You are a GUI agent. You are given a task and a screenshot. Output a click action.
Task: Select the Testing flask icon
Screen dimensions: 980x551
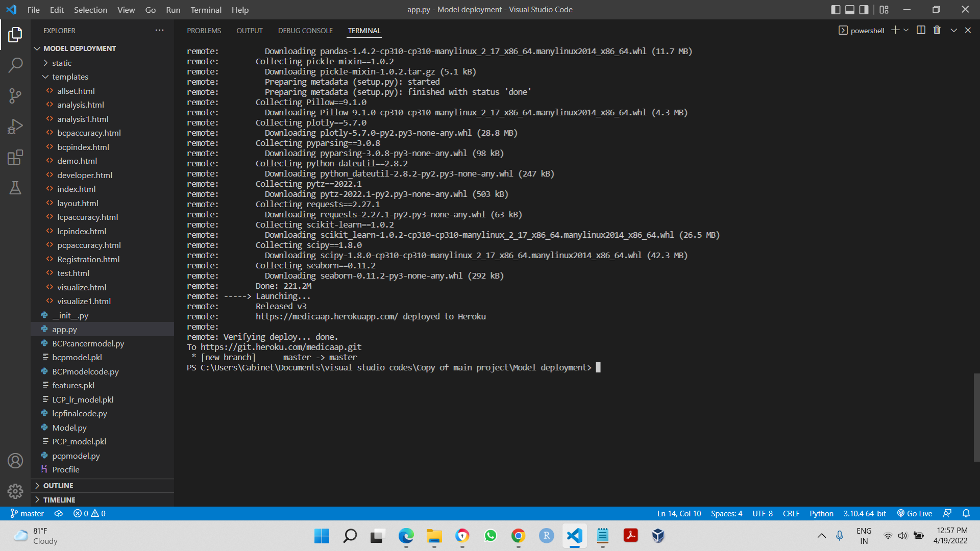16,187
